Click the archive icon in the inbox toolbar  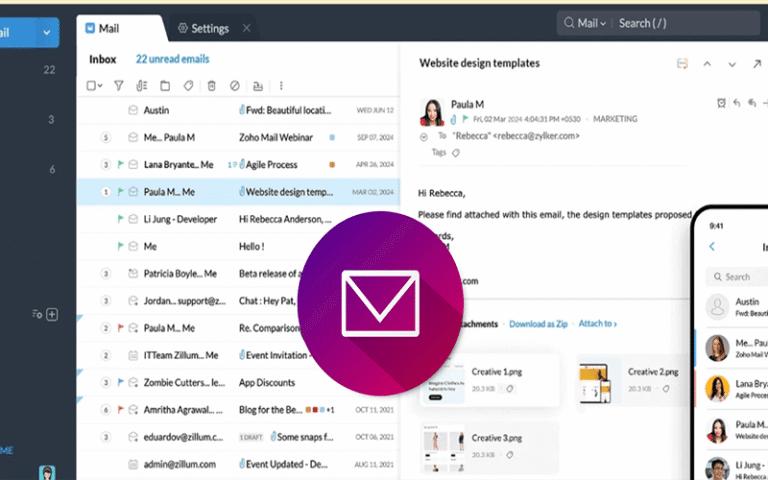click(x=258, y=86)
